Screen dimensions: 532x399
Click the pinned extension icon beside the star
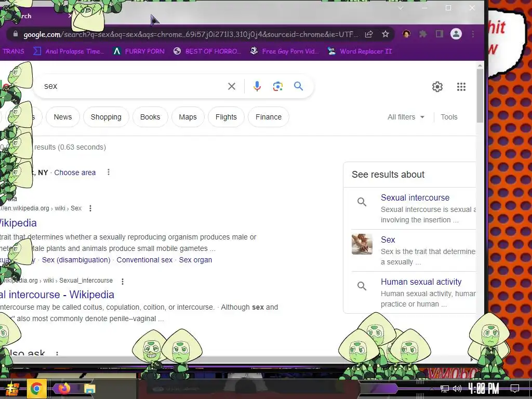coord(406,34)
